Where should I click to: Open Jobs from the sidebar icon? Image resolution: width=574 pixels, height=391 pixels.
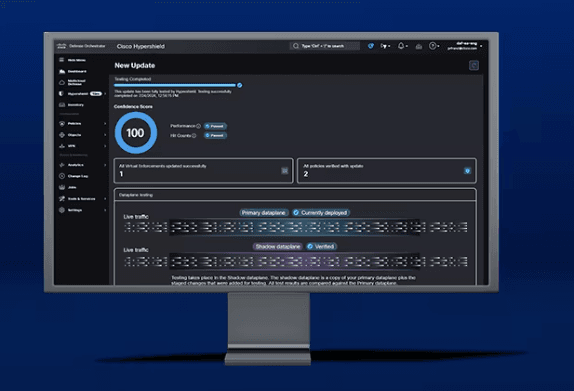62,187
